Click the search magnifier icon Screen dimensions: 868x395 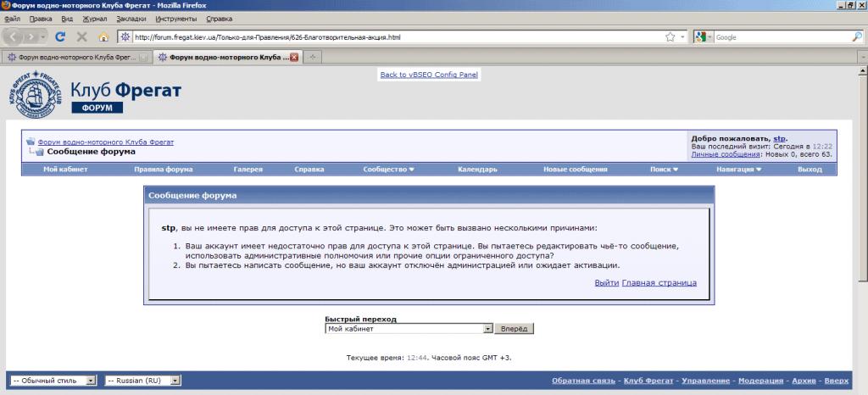tap(856, 37)
